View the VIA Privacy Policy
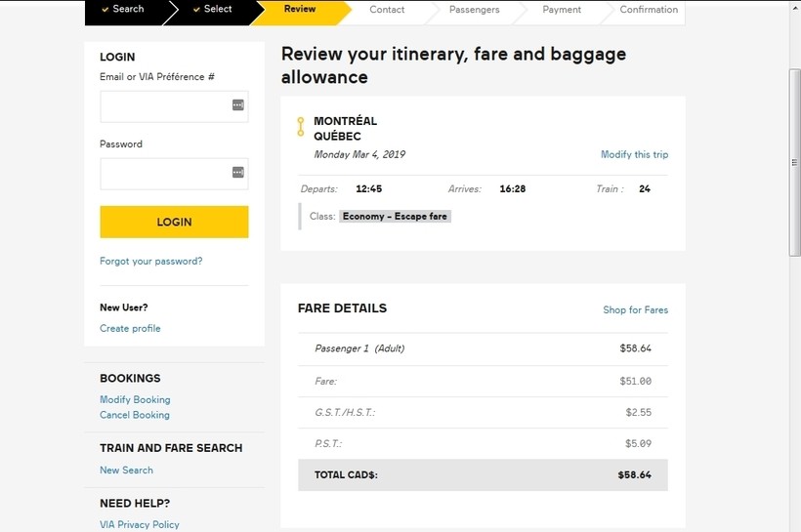Viewport: 801px width, 532px height. 140,525
